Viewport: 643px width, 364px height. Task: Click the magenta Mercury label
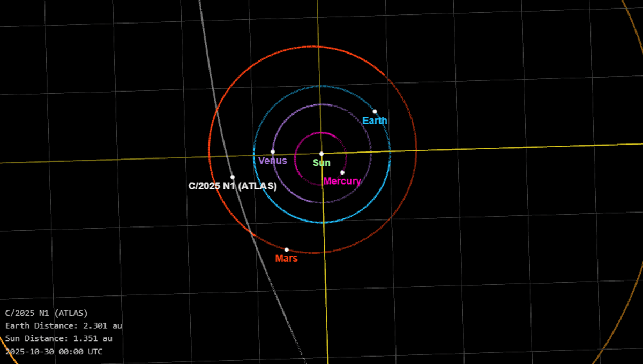coord(342,181)
